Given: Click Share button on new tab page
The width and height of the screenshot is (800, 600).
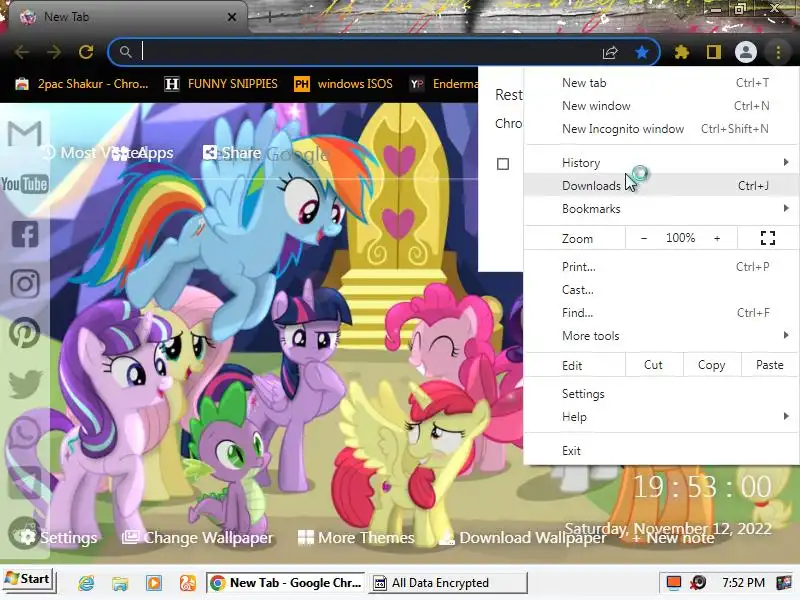Looking at the screenshot, I should click(x=232, y=153).
